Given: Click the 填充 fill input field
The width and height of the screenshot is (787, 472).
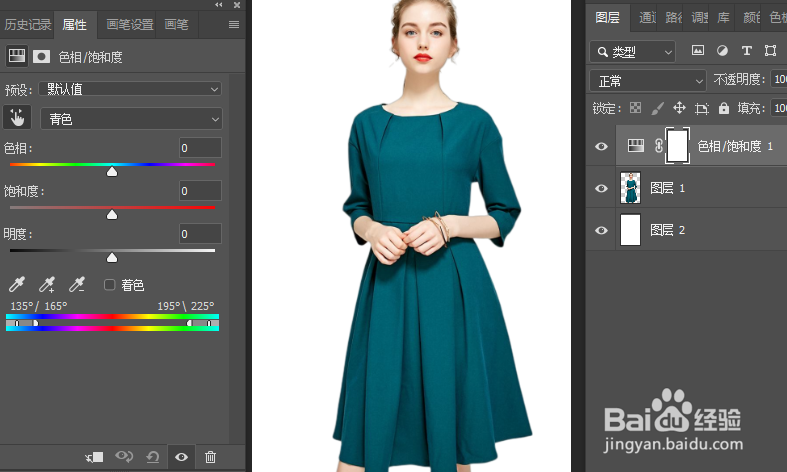Looking at the screenshot, I should 779,108.
